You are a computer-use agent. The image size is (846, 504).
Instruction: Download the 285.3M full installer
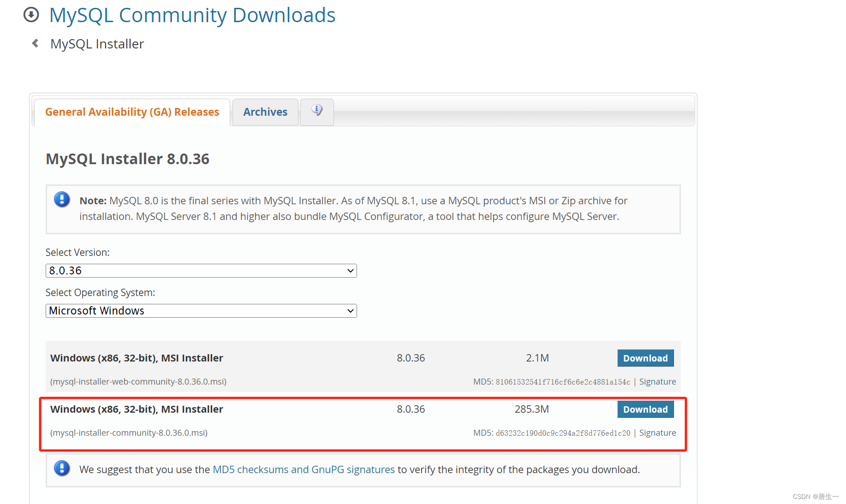coord(645,409)
